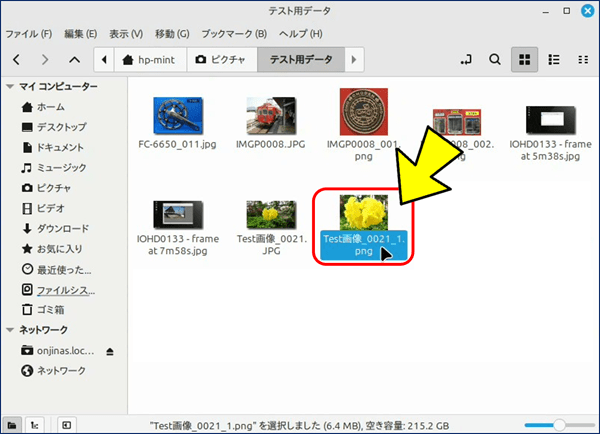Click ピクチャ breadcrumb in path bar
This screenshot has height=434, width=600.
222,61
